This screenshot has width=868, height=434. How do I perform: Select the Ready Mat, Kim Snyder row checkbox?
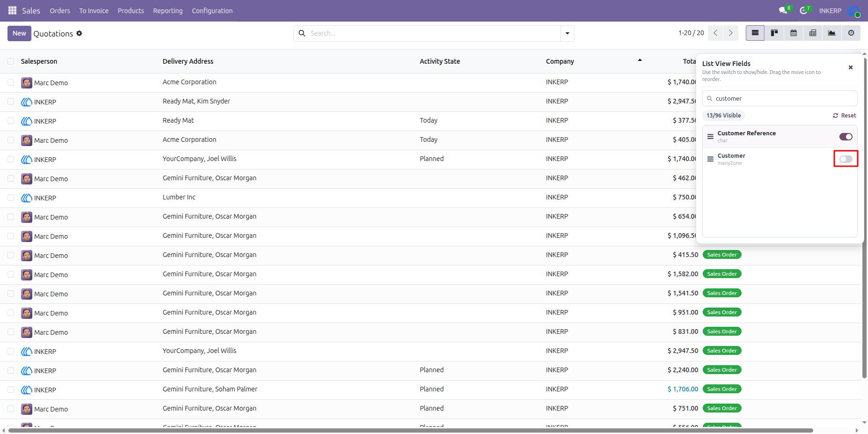(11, 102)
